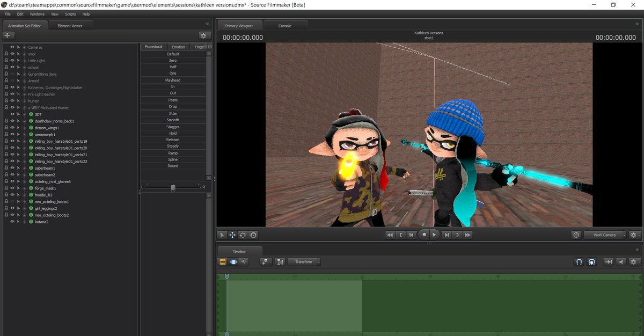
Task: Expand the SDT animation set
Action: click(x=25, y=114)
